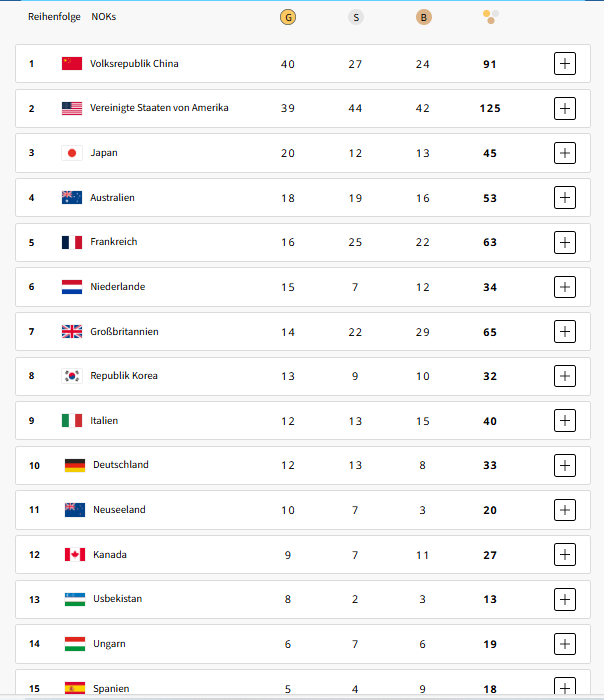Click the Großbritannien flag icon

pos(71,332)
